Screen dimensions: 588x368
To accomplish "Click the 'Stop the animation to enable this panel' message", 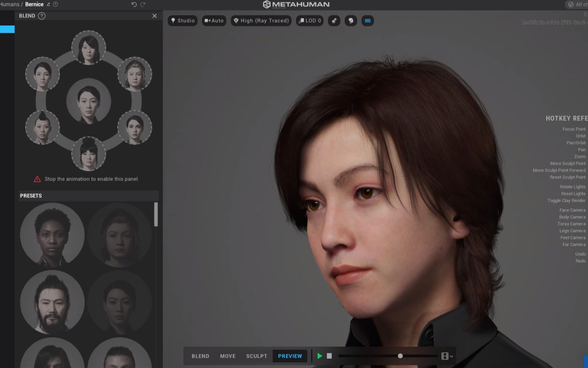I will coord(92,179).
